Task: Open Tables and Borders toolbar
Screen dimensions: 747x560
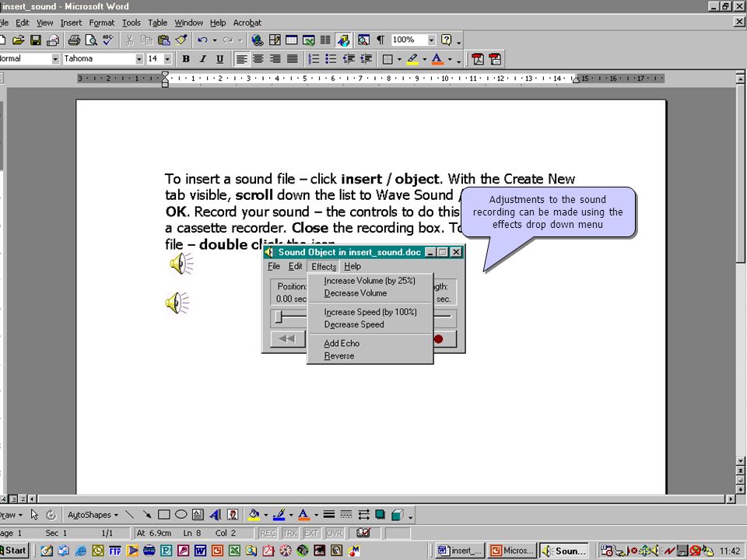Action: 275,40
